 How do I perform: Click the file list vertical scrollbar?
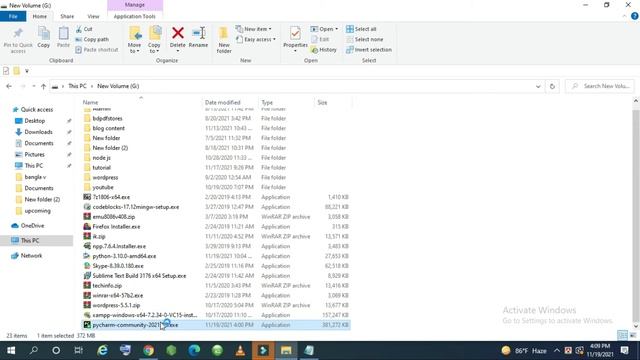click(x=636, y=216)
